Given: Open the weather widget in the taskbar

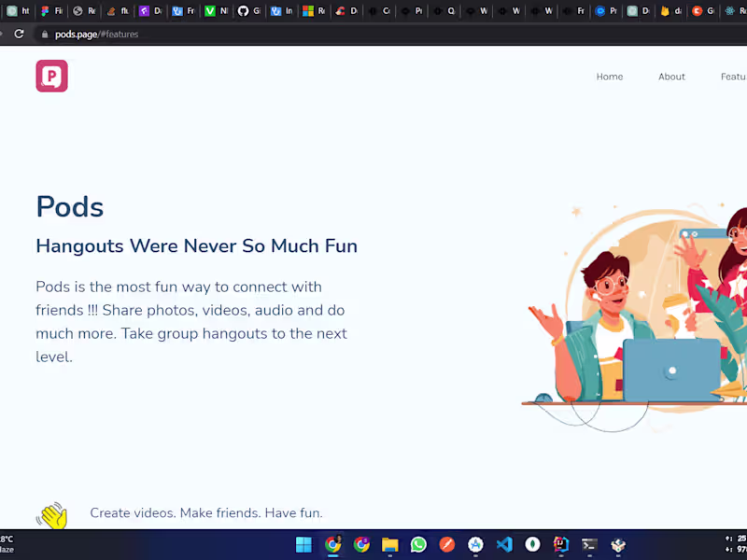Looking at the screenshot, I should pyautogui.click(x=7, y=544).
